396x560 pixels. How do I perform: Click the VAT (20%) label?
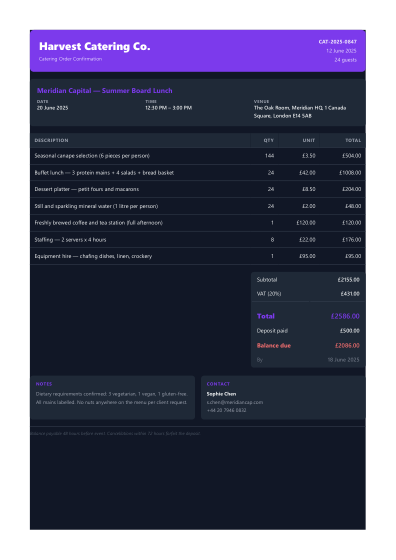[x=269, y=294]
